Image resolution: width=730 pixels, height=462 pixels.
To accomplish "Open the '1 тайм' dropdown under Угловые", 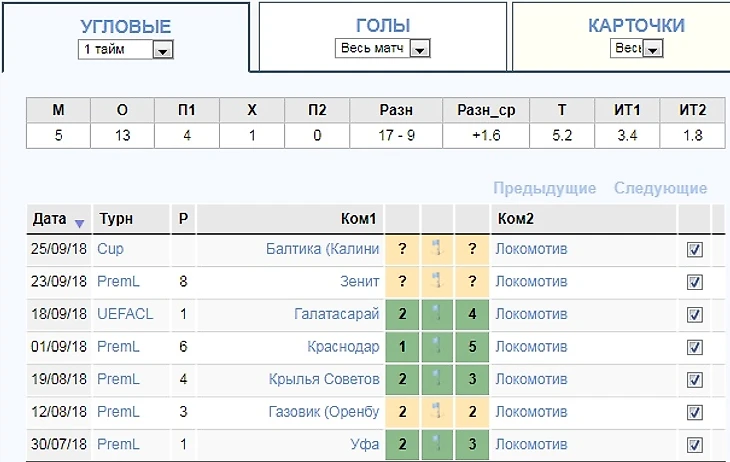I will coord(164,51).
